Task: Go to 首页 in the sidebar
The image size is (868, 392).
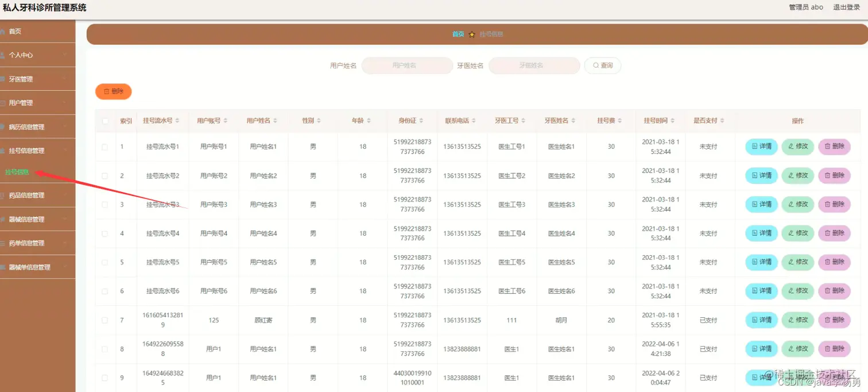Action: 37,31
